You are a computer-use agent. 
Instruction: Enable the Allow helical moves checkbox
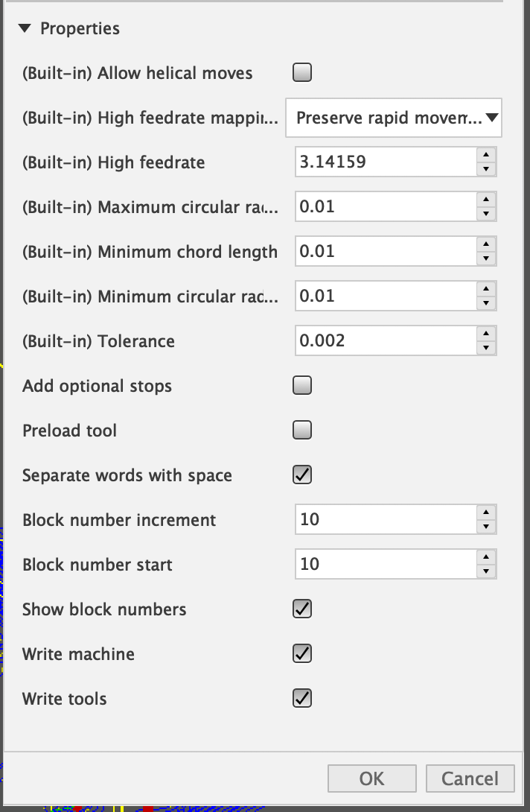pyautogui.click(x=302, y=72)
